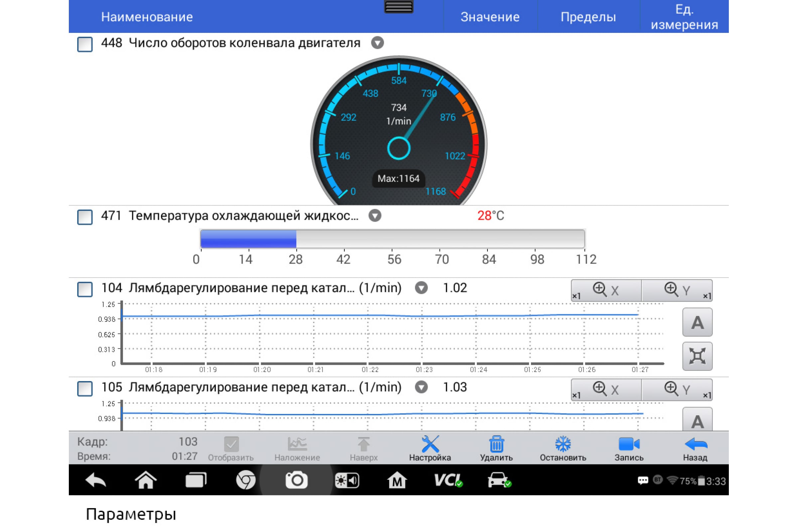Viewport: 798px width, 532px height.
Task: Click the Наложение graph overlay button
Action: click(297, 449)
